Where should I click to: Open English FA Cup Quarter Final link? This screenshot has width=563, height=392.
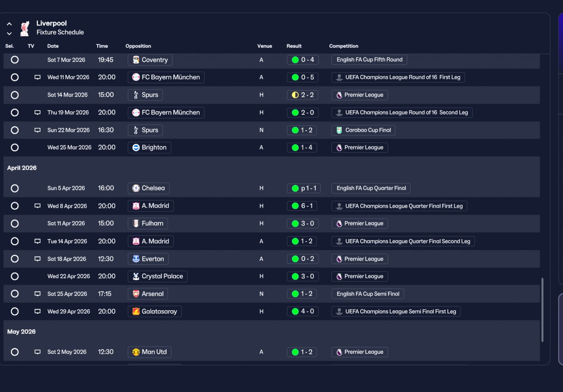coord(371,188)
